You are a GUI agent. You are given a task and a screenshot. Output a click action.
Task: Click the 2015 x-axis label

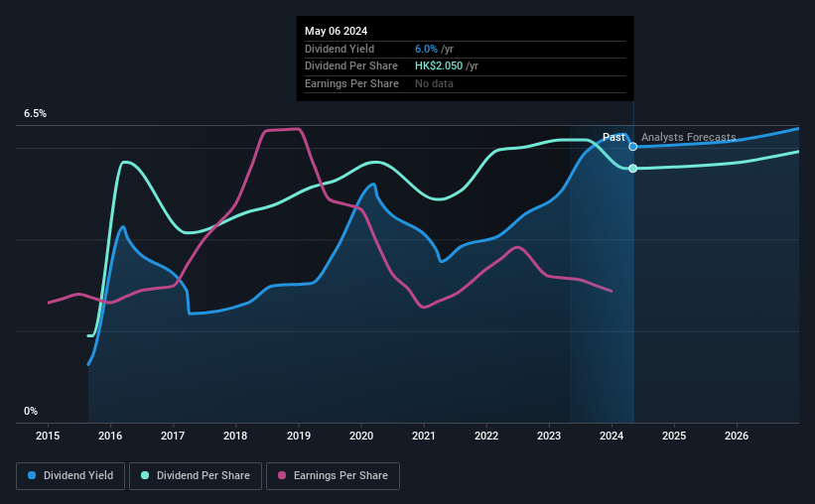[x=48, y=436]
